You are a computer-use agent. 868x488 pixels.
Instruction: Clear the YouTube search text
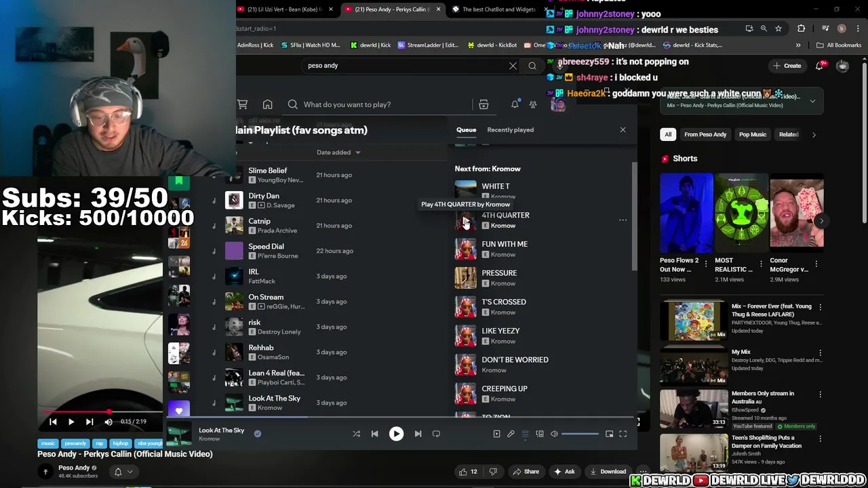(513, 66)
